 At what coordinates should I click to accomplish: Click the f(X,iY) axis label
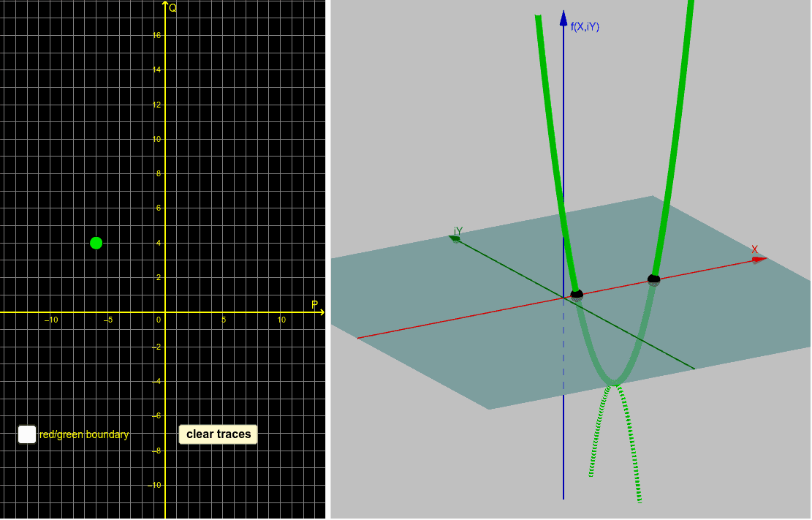click(585, 26)
